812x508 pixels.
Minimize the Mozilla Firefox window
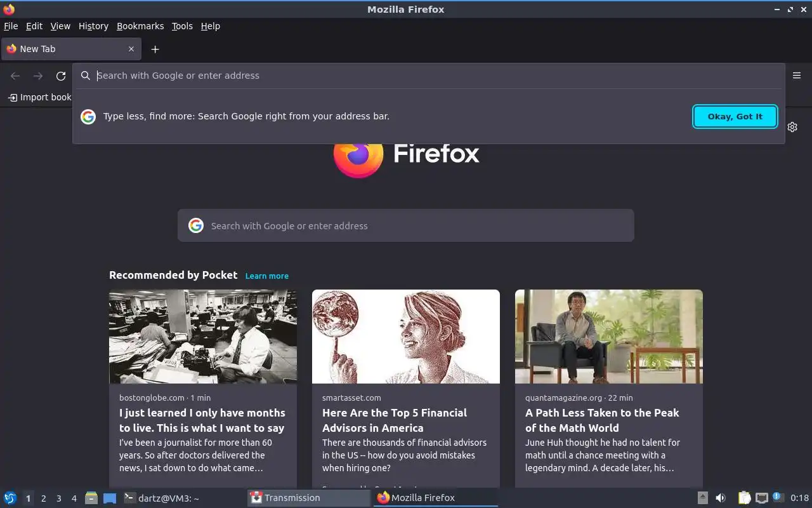[x=777, y=10]
